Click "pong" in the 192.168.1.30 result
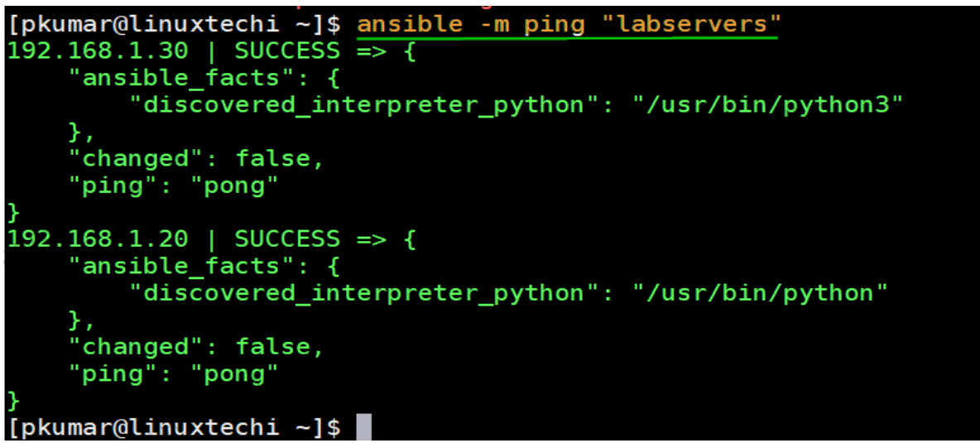This screenshot has width=980, height=443. point(234,185)
